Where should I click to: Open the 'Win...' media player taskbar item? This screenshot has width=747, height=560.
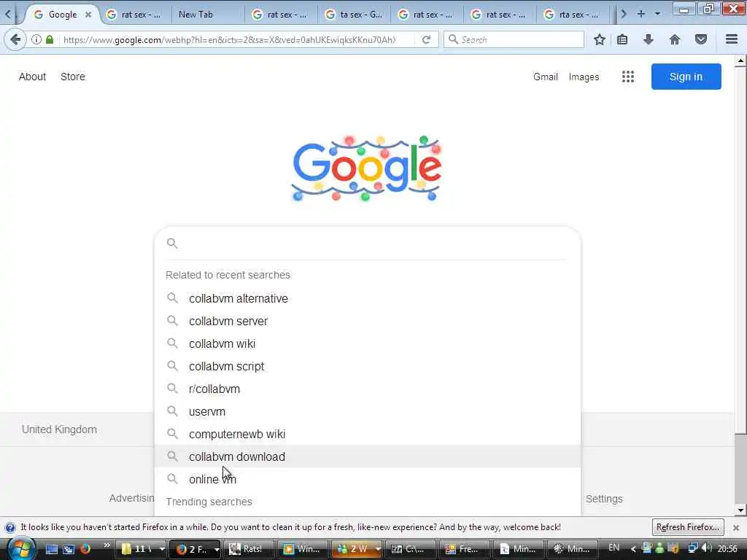(301, 549)
